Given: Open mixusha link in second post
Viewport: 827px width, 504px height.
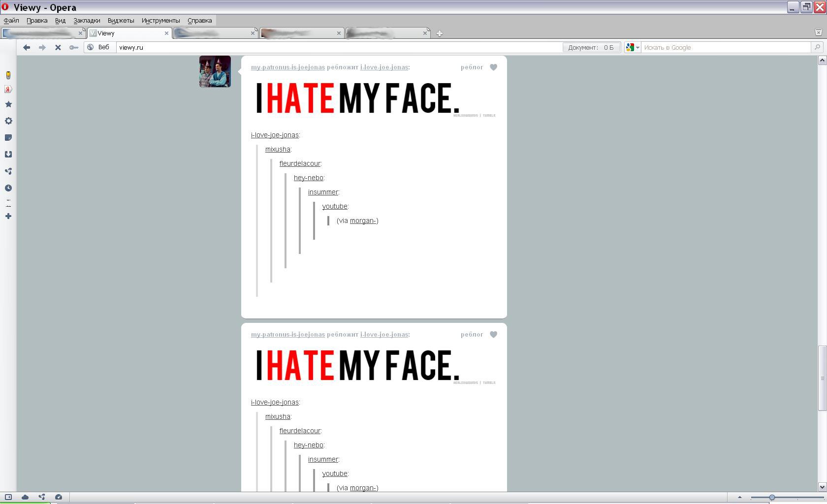Looking at the screenshot, I should (x=278, y=416).
